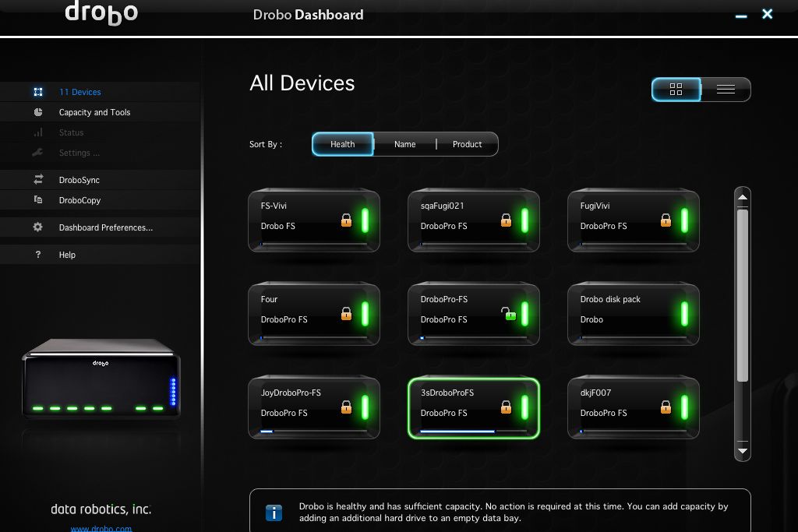Click the lock icon on JoyDroboPro-FS card
Screen dimensions: 798x532
346,407
